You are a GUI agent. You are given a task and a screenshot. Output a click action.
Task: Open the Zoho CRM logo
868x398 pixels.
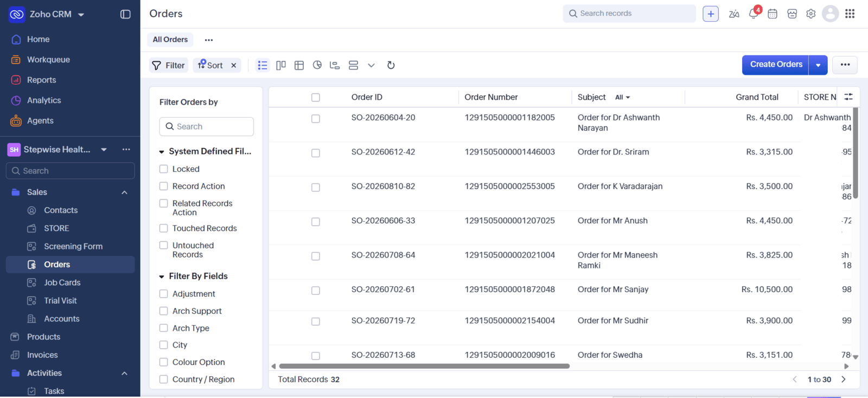(x=17, y=14)
